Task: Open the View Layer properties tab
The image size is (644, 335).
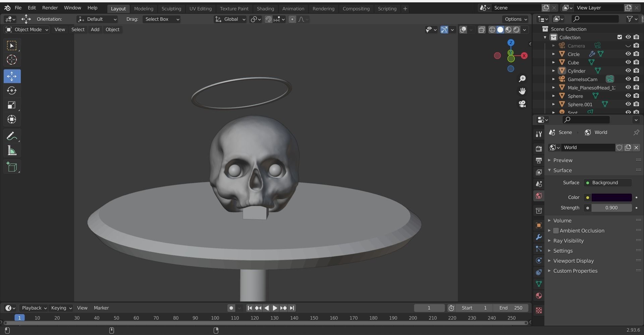Action: [539, 172]
